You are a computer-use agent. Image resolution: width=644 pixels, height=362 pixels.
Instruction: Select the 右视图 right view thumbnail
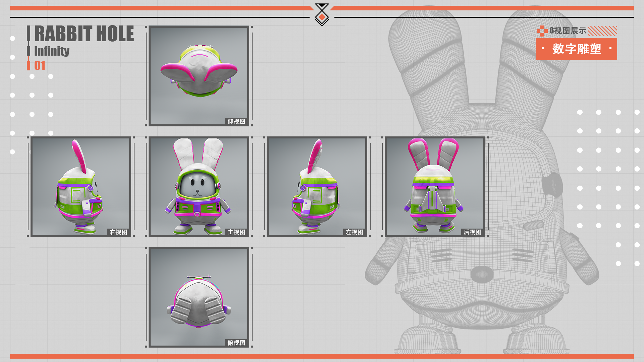81,186
